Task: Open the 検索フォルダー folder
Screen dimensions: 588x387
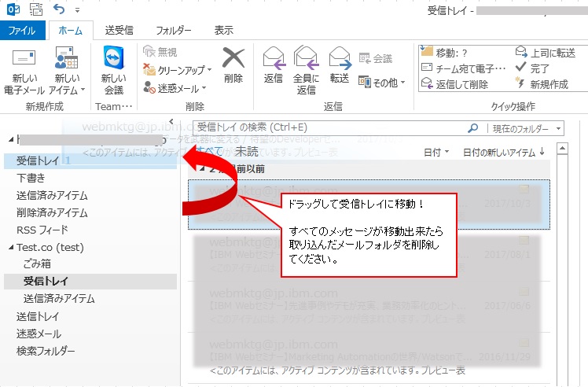Action: coord(46,351)
